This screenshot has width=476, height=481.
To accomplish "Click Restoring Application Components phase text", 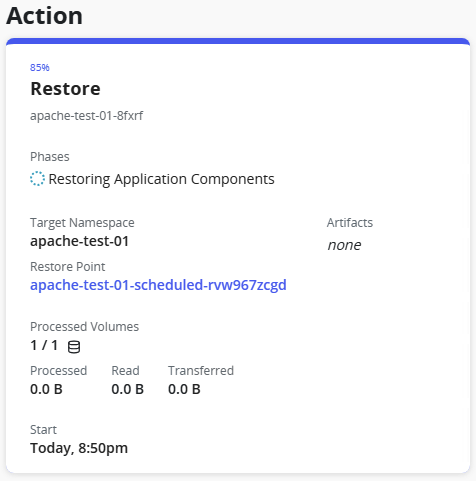I will [x=161, y=179].
